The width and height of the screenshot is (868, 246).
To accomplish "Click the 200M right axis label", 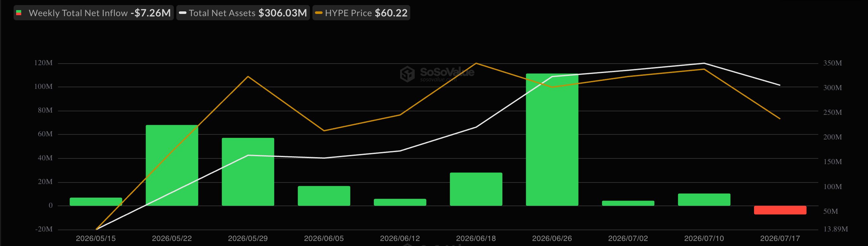I will (833, 137).
